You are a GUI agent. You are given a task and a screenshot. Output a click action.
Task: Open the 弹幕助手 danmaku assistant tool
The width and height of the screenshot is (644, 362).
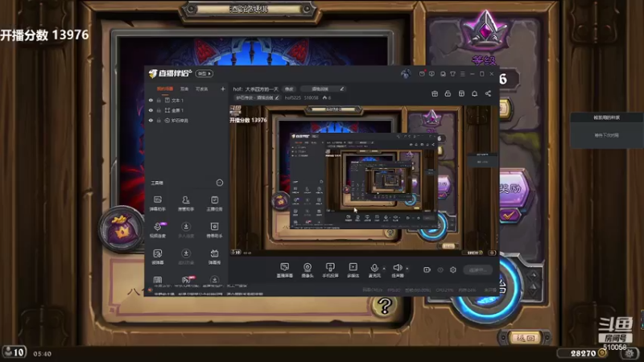point(157,204)
